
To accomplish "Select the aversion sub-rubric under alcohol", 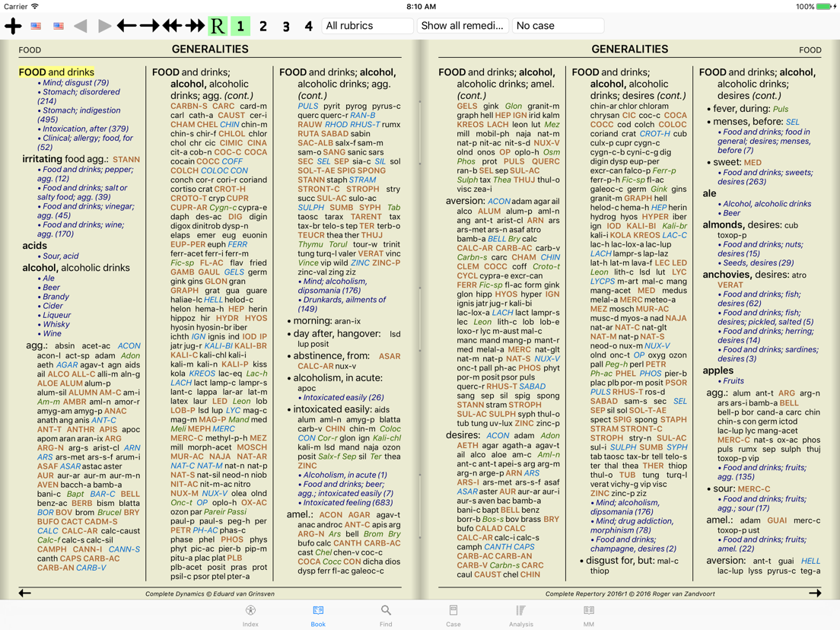I will [465, 201].
